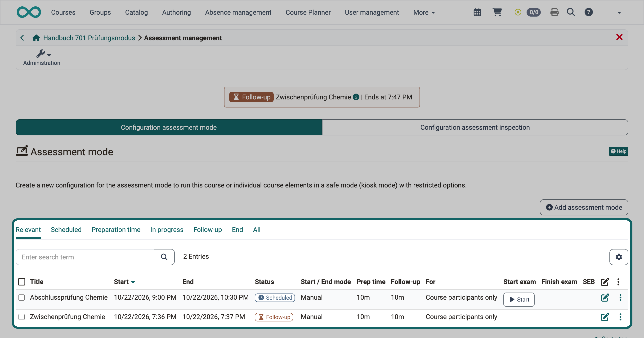Viewport: 644px width, 338px height.
Task: Switch to Preparation time filter tab
Action: (x=116, y=230)
